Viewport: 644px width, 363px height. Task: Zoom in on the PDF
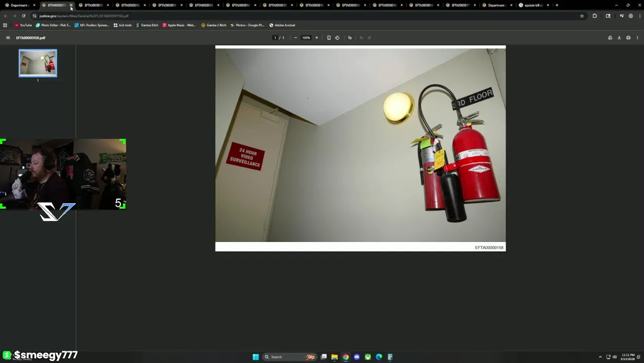click(x=317, y=38)
